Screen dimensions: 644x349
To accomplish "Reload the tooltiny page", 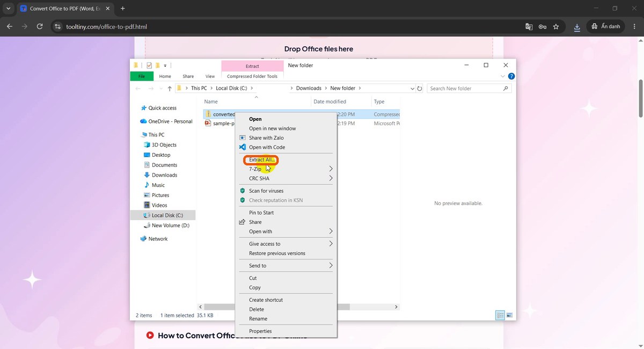I will [x=40, y=26].
